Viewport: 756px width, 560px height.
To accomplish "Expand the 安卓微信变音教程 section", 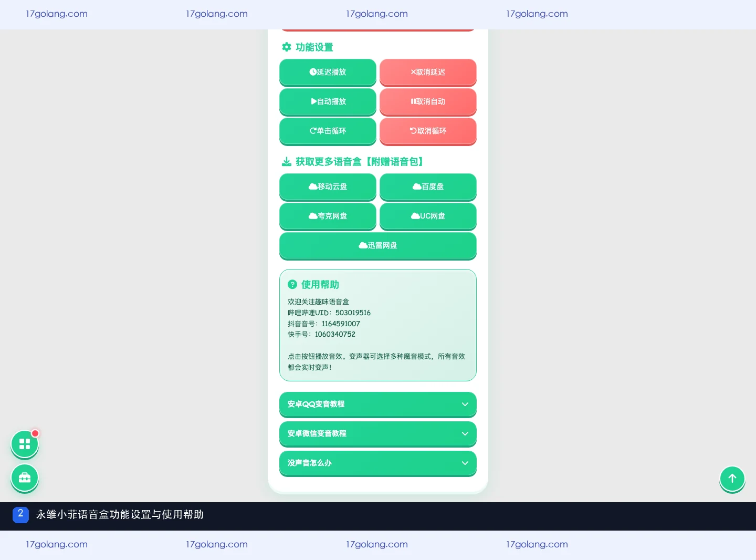I will click(378, 433).
